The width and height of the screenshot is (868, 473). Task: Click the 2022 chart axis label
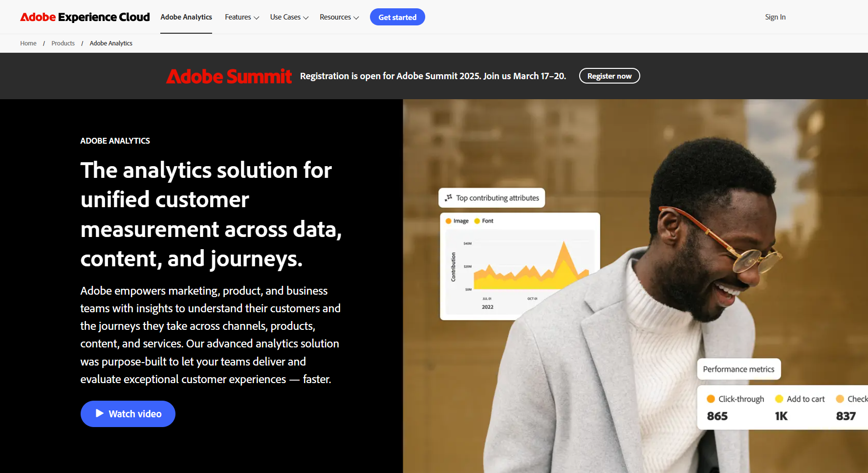(x=487, y=307)
